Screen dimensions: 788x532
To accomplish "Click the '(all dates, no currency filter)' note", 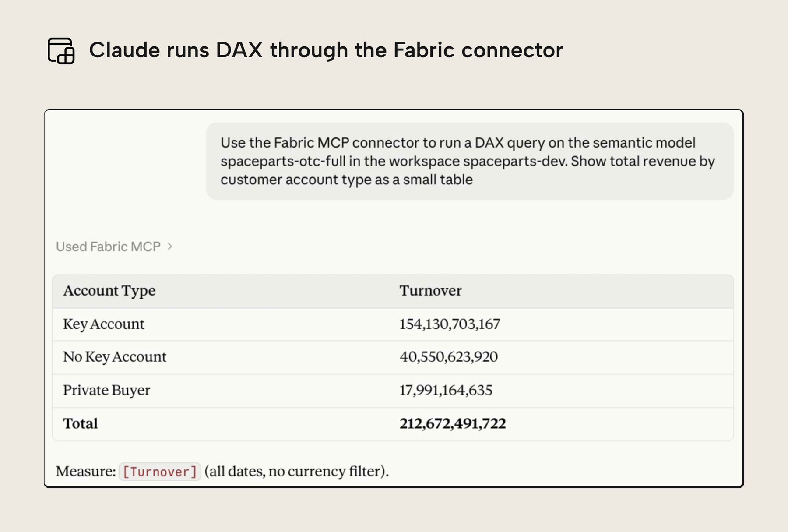I will tap(296, 471).
